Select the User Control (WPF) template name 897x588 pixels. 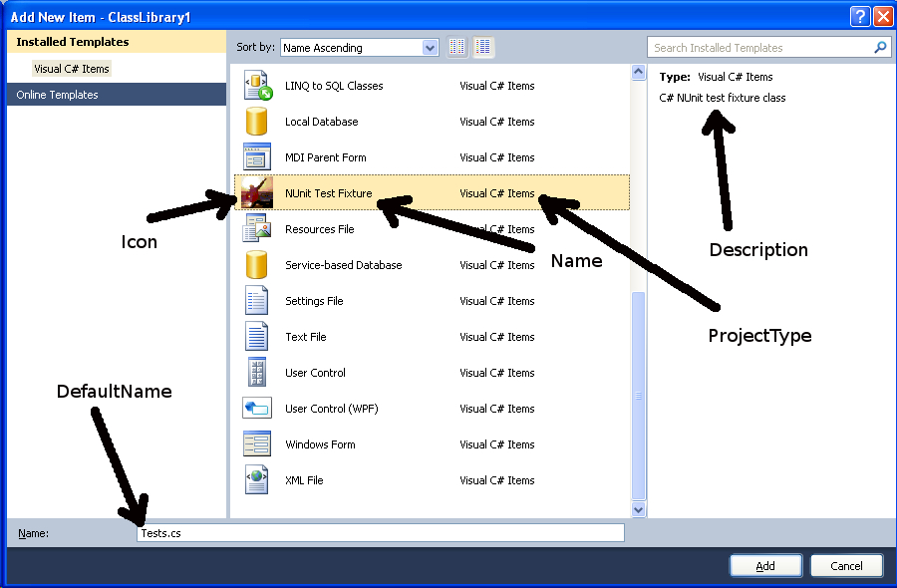tap(332, 409)
